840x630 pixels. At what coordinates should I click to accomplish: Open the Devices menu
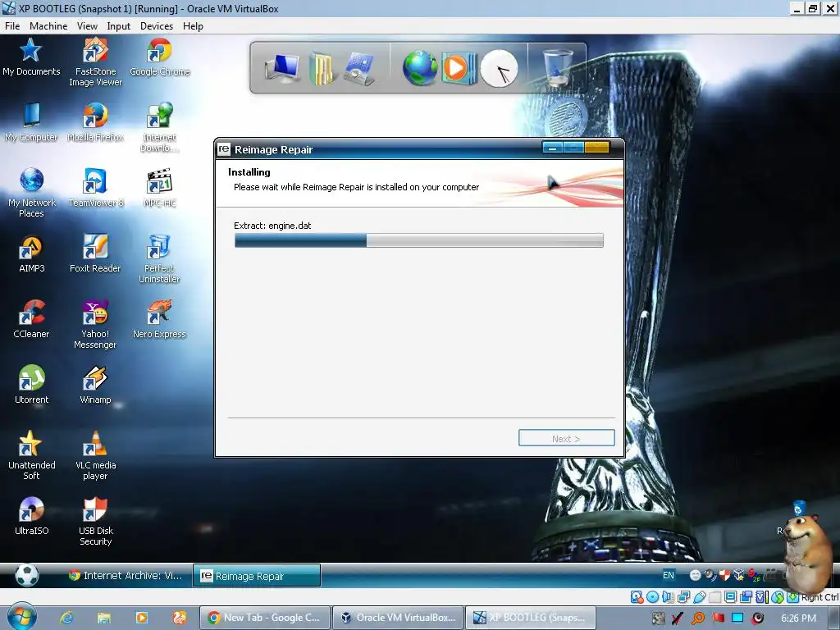(157, 25)
